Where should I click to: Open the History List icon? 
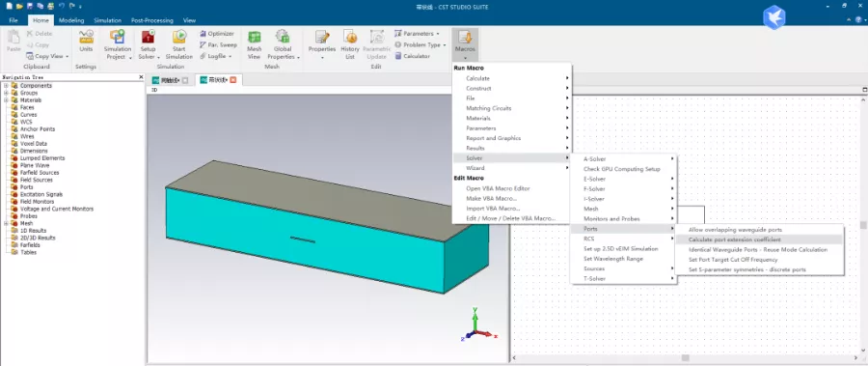pyautogui.click(x=350, y=44)
